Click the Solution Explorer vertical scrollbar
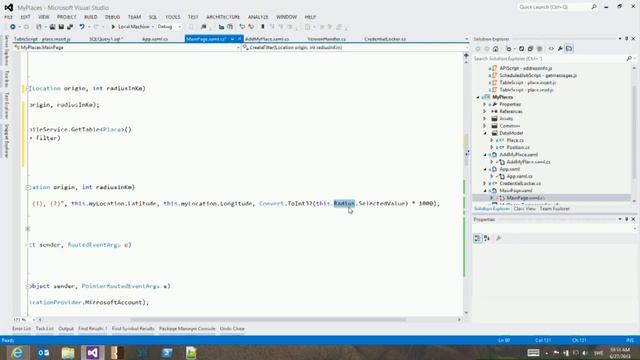Screen dimensions: 640x360 coord(634,133)
